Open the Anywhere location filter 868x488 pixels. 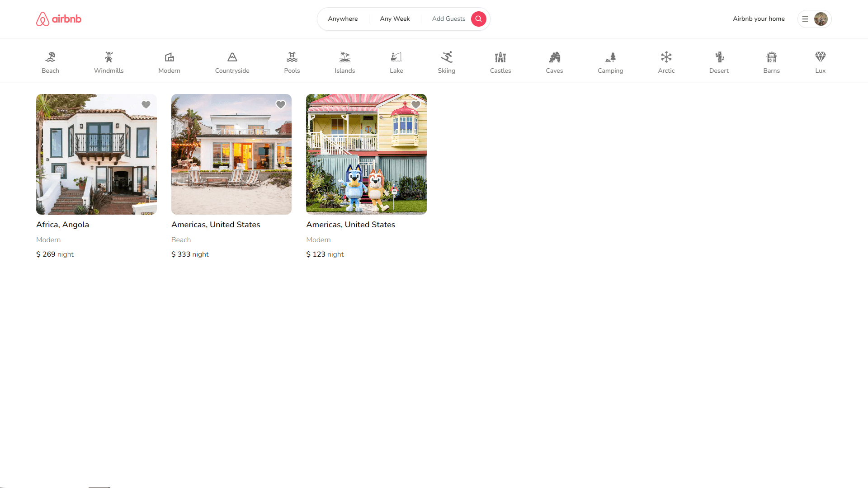343,19
